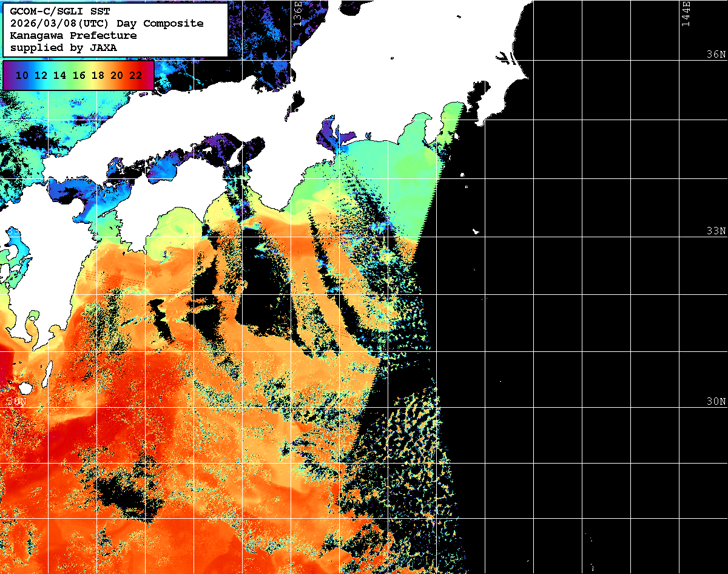This screenshot has width=728, height=574.
Task: Pick the green 16 value on temperature legend
Action: tap(79, 75)
